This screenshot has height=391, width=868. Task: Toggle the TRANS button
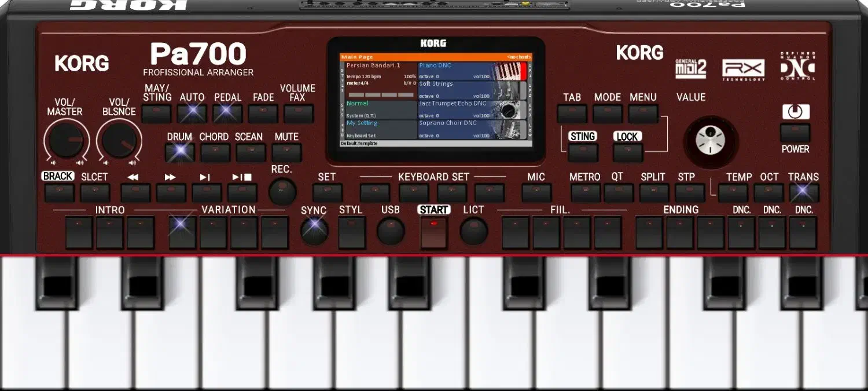tap(804, 193)
